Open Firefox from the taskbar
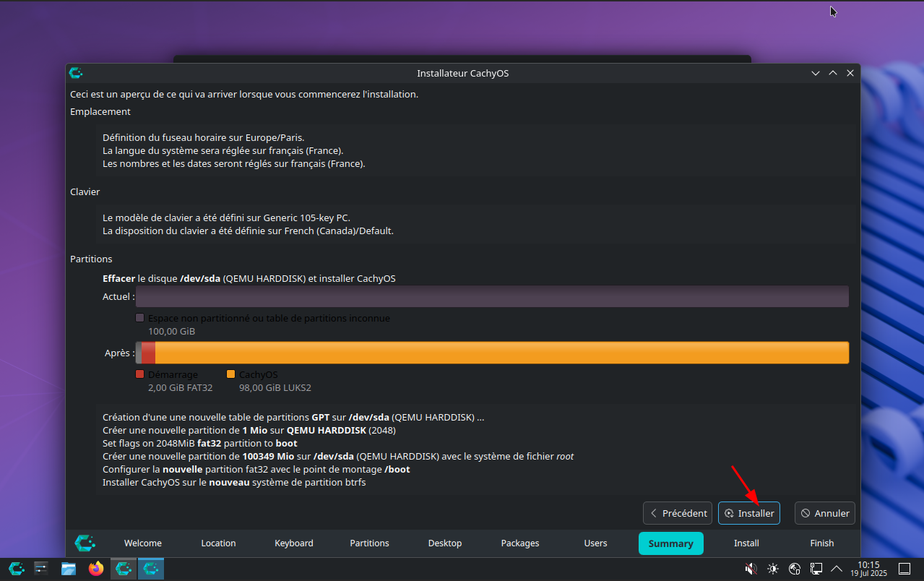Viewport: 924px width, 581px height. coord(96,569)
